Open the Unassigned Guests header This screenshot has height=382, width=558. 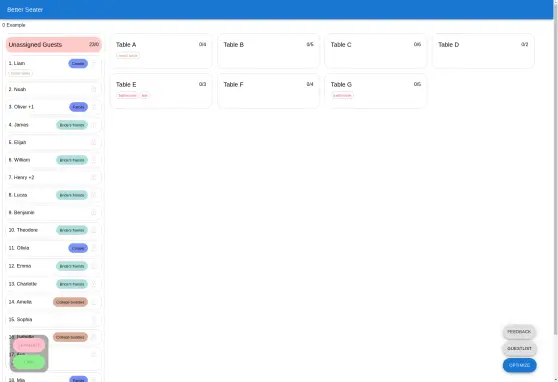54,45
